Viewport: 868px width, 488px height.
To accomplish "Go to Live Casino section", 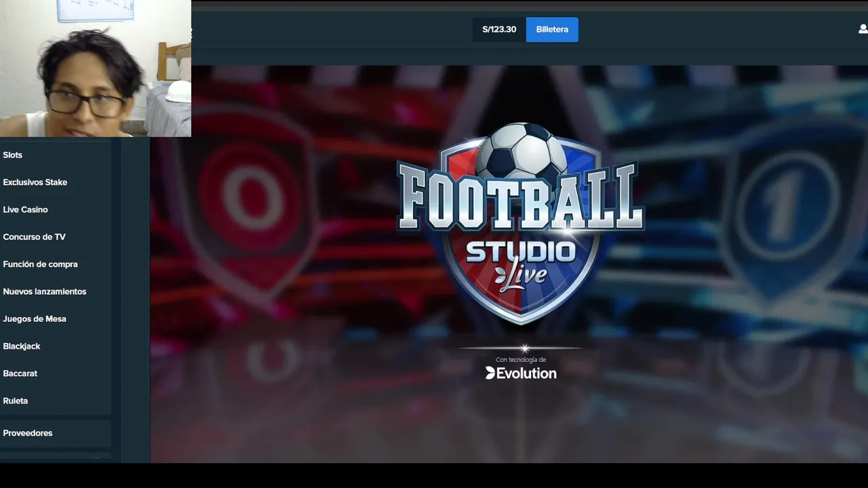I will point(25,209).
